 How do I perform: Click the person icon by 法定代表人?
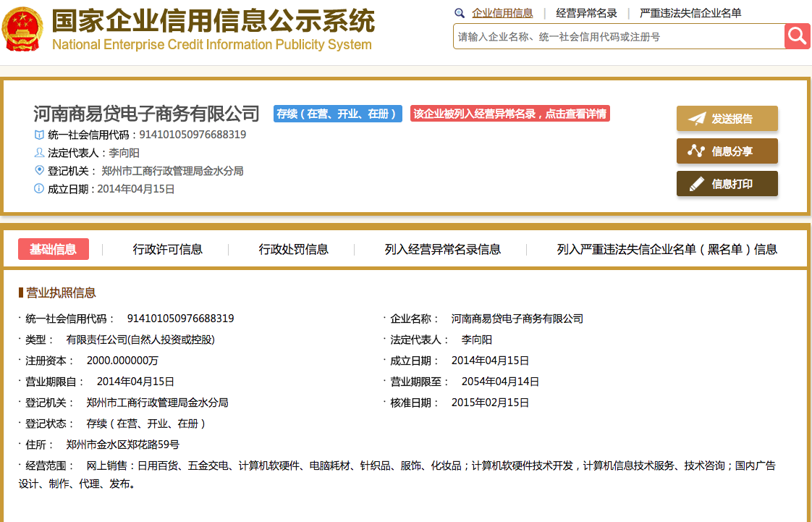[39, 152]
